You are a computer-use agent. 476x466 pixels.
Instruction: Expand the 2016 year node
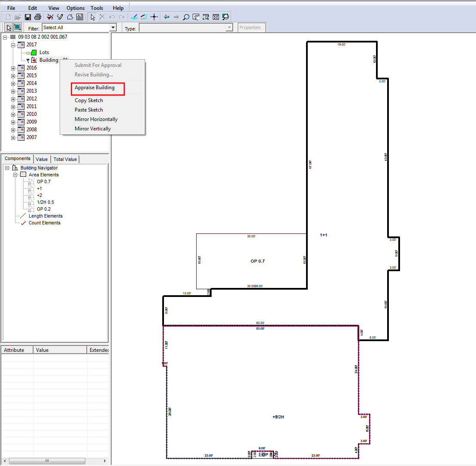click(x=13, y=68)
